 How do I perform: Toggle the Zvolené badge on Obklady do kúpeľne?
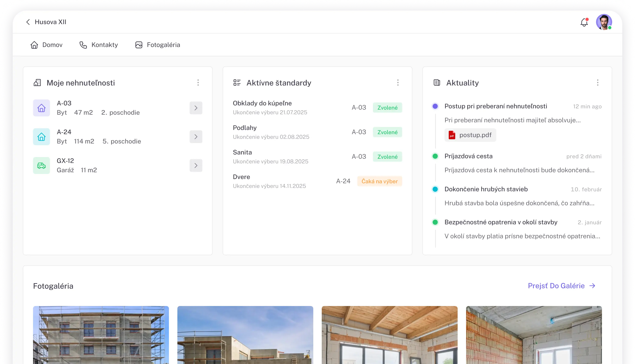tap(388, 107)
